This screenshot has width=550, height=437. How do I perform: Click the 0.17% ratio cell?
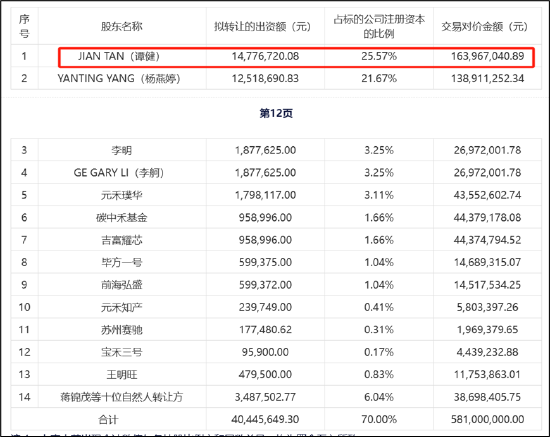click(x=379, y=352)
